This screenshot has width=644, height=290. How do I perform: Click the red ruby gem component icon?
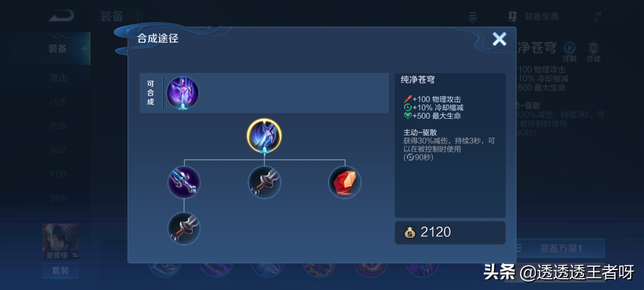click(345, 182)
